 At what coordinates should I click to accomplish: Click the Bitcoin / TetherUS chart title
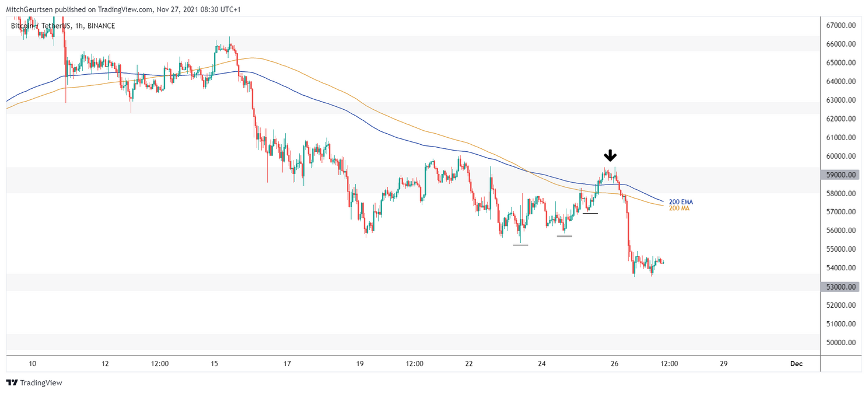tap(63, 26)
